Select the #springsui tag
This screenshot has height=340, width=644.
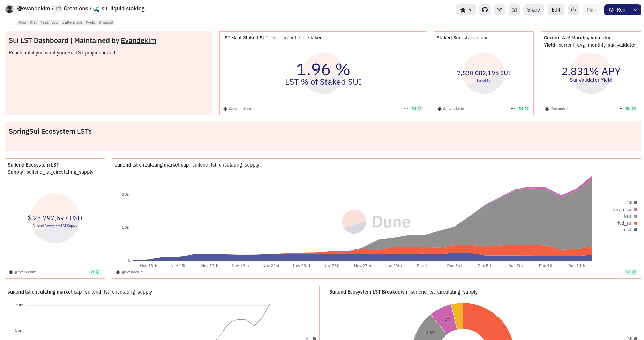[x=50, y=22]
